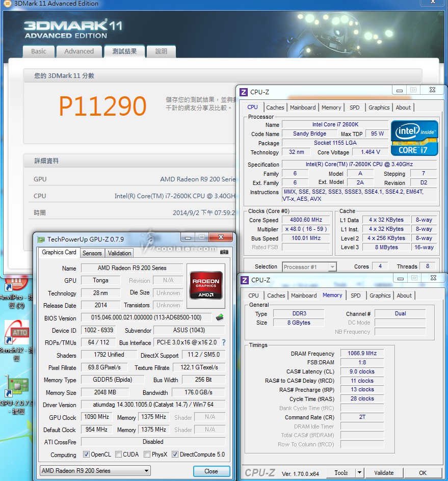
Task: Open Mainboard tab in upper CPU-Z window
Action: pos(303,108)
